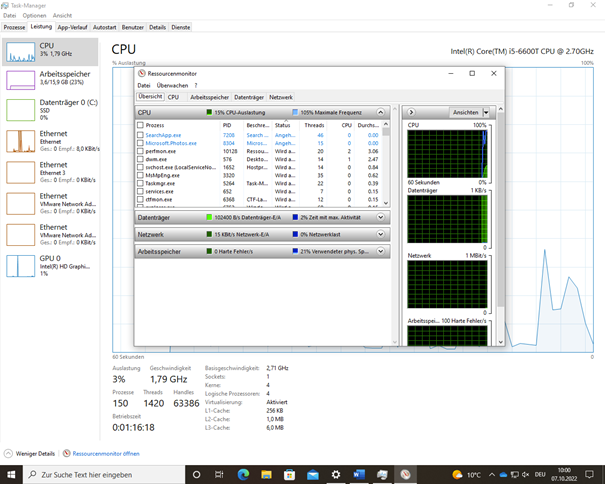Open Ansicht menu in Task Manager

click(63, 15)
